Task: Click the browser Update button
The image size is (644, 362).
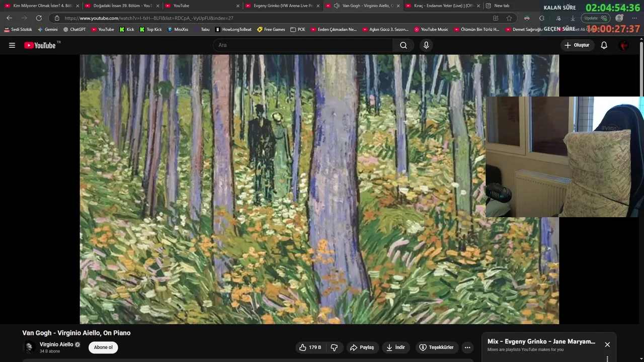Action: click(595, 18)
